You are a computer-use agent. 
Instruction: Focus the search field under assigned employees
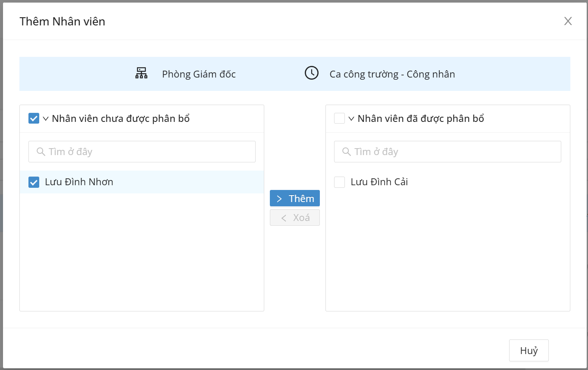click(x=453, y=152)
